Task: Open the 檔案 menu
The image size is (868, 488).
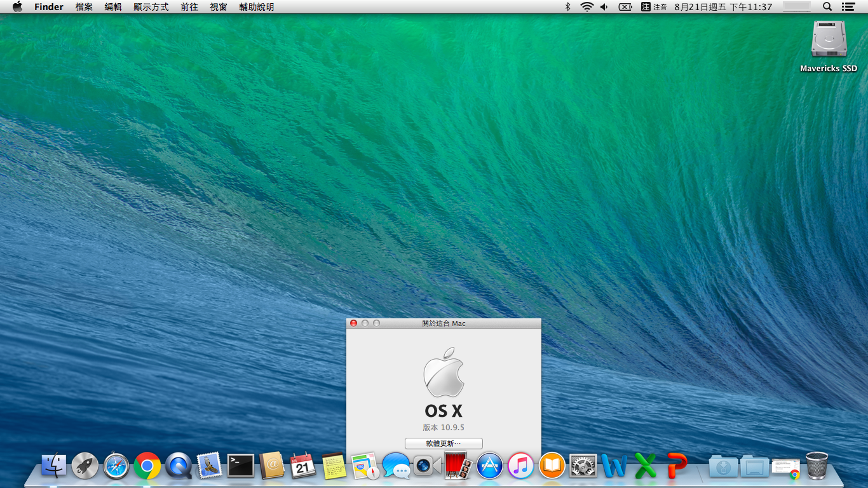Action: pyautogui.click(x=84, y=7)
